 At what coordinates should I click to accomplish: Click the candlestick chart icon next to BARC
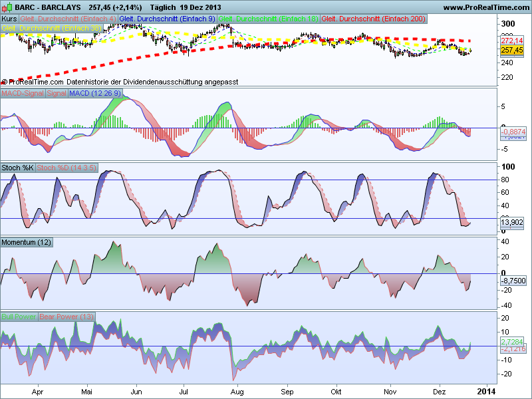pos(7,7)
